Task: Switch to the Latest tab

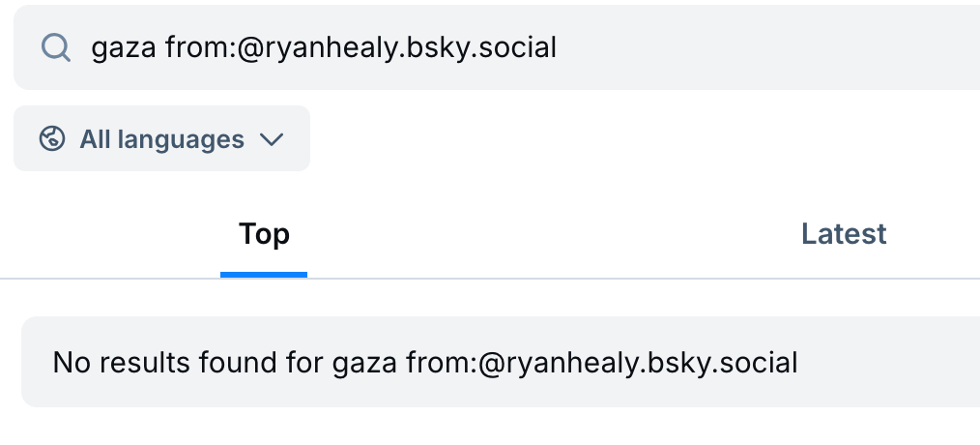Action: (x=844, y=234)
